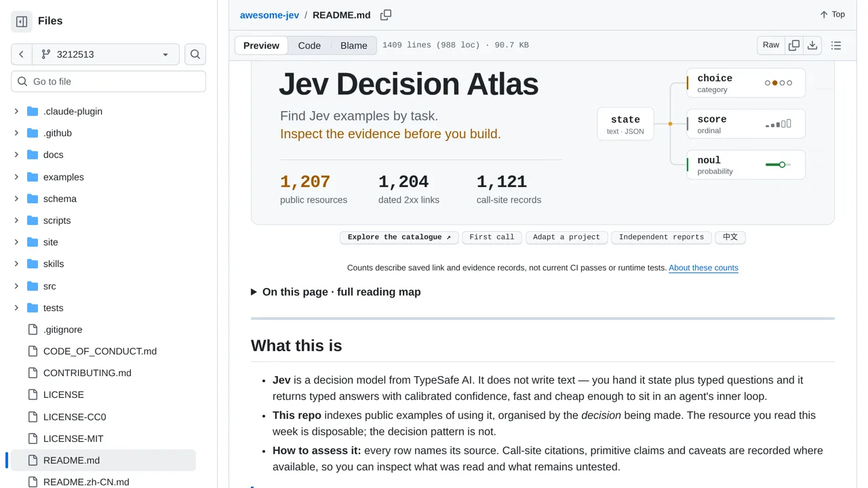
Task: Click the 'What this is' heading
Action: tap(296, 346)
